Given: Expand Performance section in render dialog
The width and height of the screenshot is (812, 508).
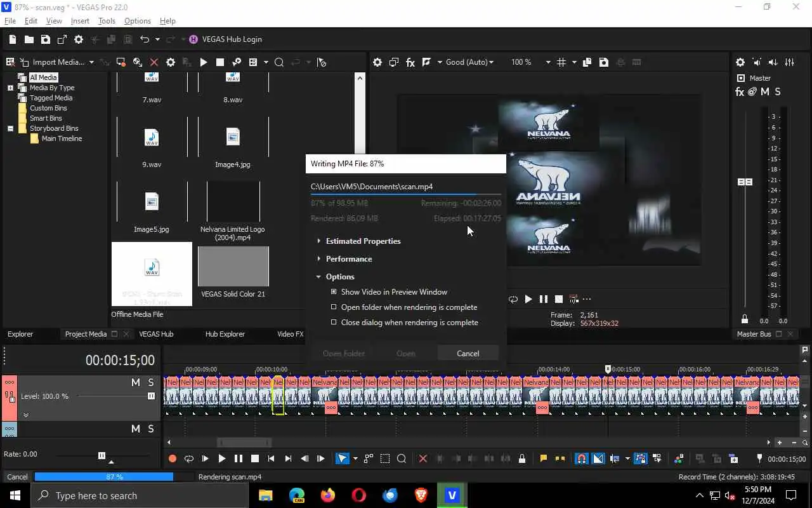Looking at the screenshot, I should (x=349, y=259).
